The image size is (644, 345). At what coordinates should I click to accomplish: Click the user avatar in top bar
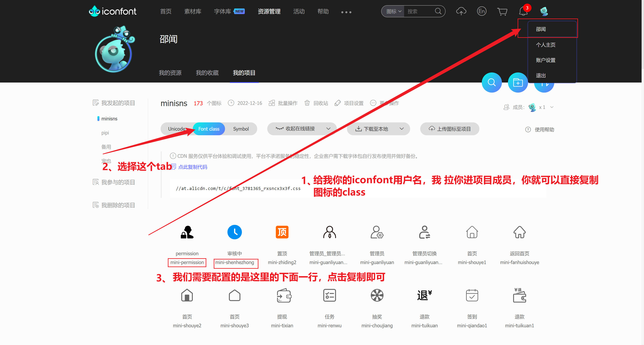[544, 11]
